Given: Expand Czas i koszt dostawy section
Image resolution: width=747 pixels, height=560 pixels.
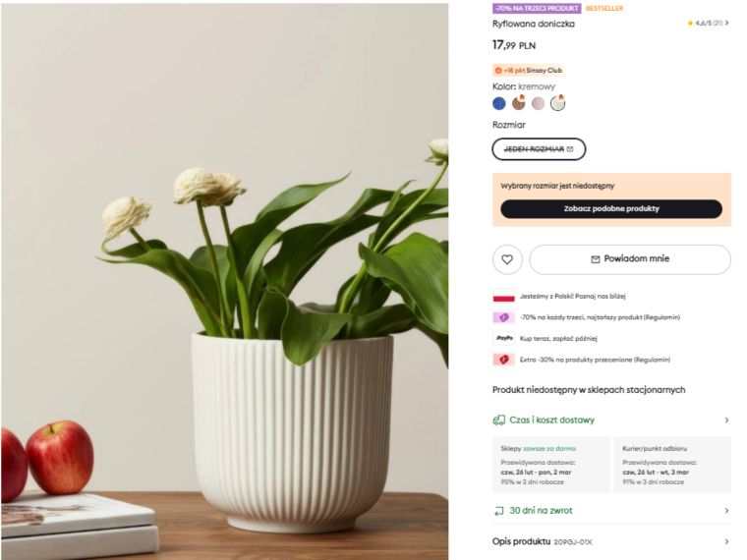Looking at the screenshot, I should point(611,420).
